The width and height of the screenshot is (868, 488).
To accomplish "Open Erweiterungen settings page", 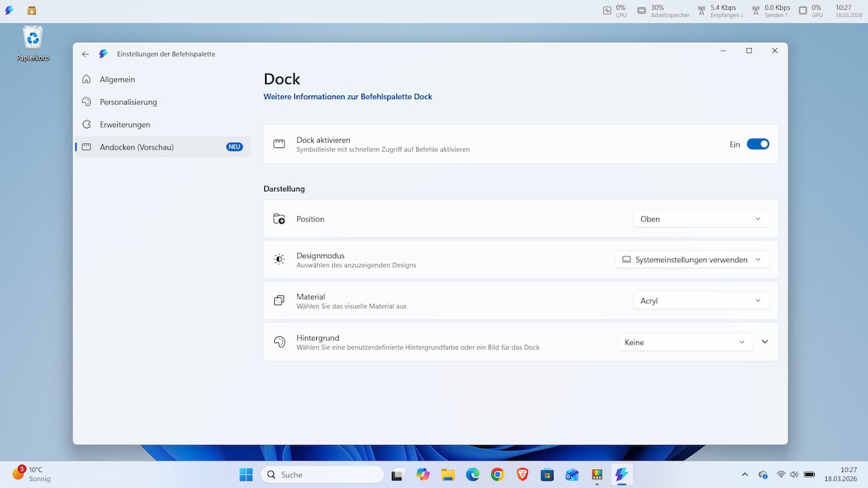I will [163, 125].
